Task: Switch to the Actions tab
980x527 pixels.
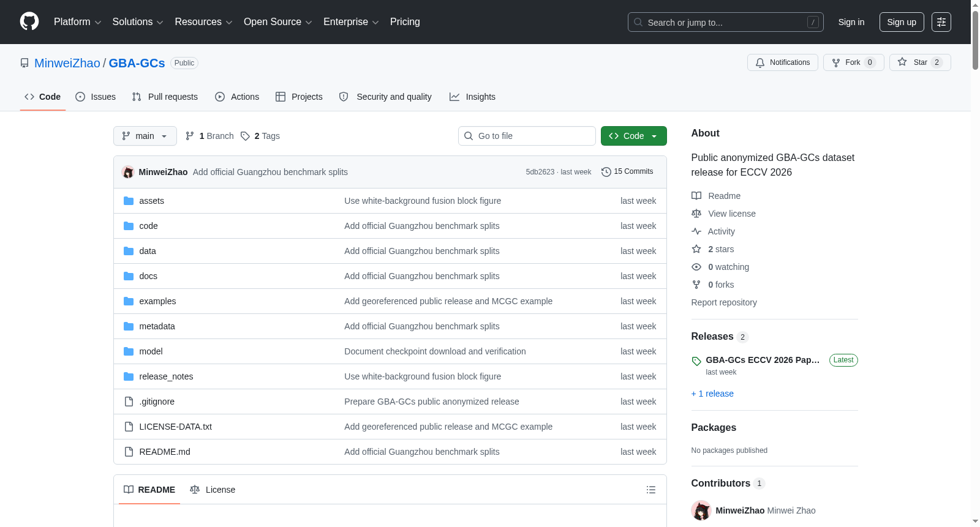Action: 237,97
